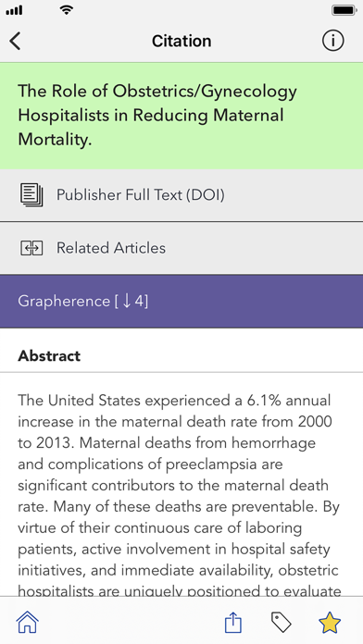This screenshot has width=363, height=644.
Task: Go to Home via house icon
Action: [28, 622]
